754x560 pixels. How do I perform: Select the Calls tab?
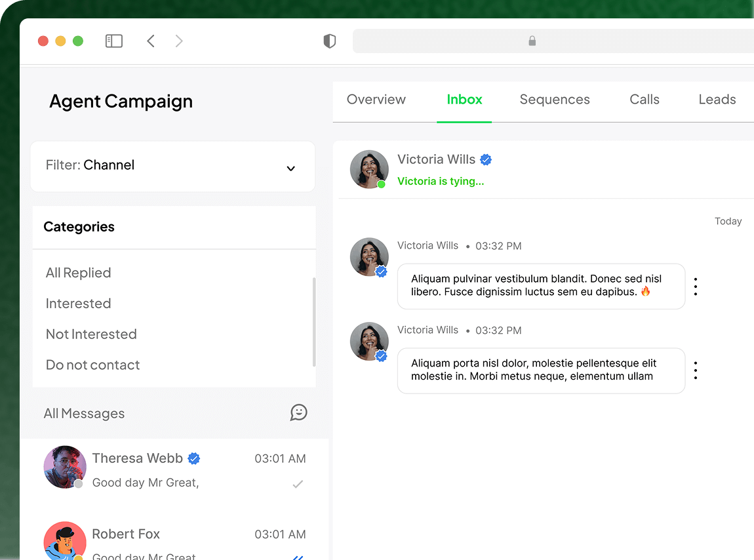click(645, 100)
